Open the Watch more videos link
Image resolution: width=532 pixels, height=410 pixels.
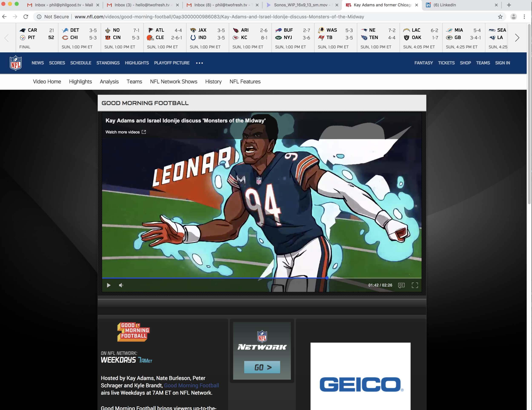[126, 132]
